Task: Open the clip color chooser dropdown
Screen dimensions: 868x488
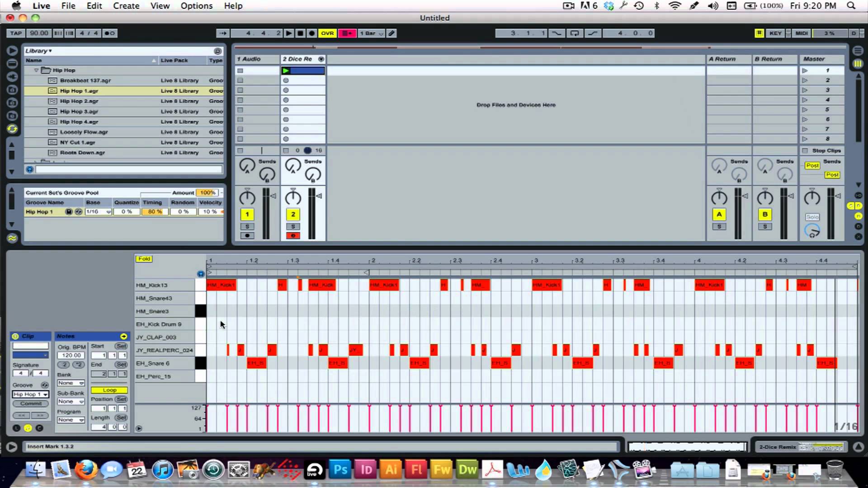Action: click(30, 356)
